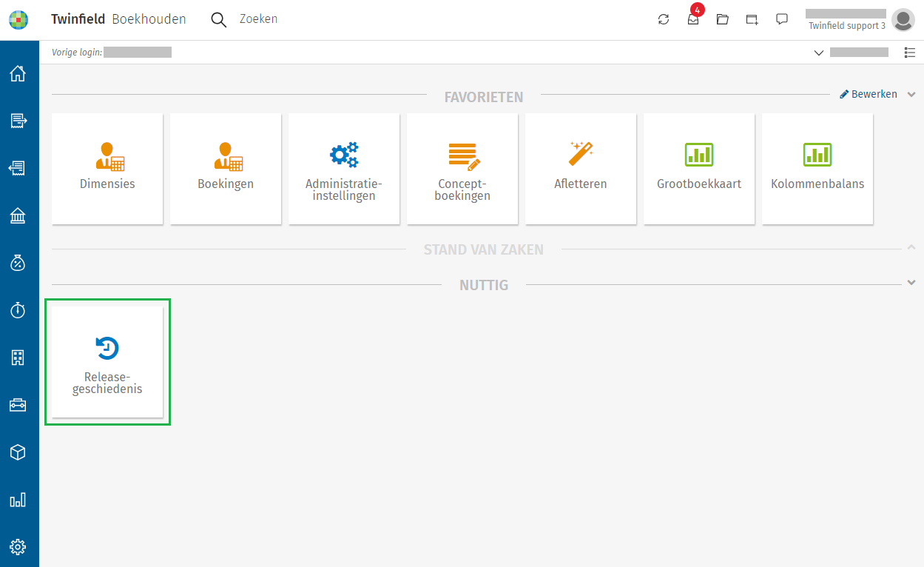Click the bar chart reports sidebar icon
924x567 pixels.
[x=18, y=500]
